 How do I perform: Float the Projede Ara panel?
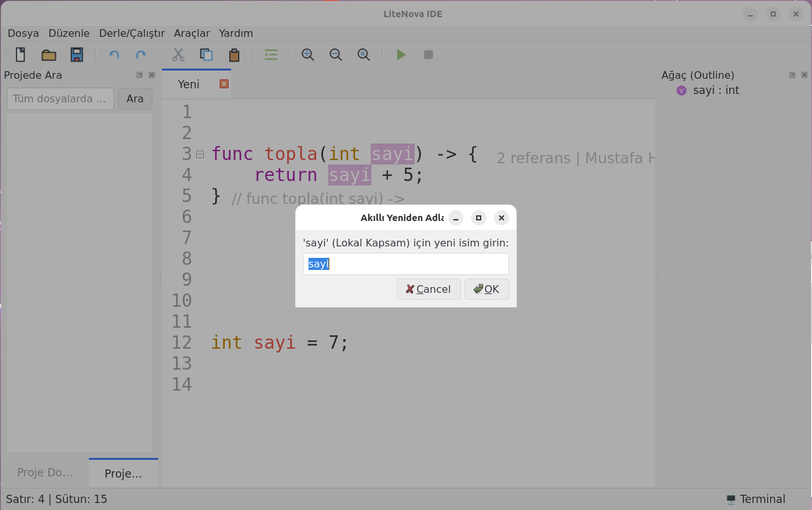click(140, 75)
